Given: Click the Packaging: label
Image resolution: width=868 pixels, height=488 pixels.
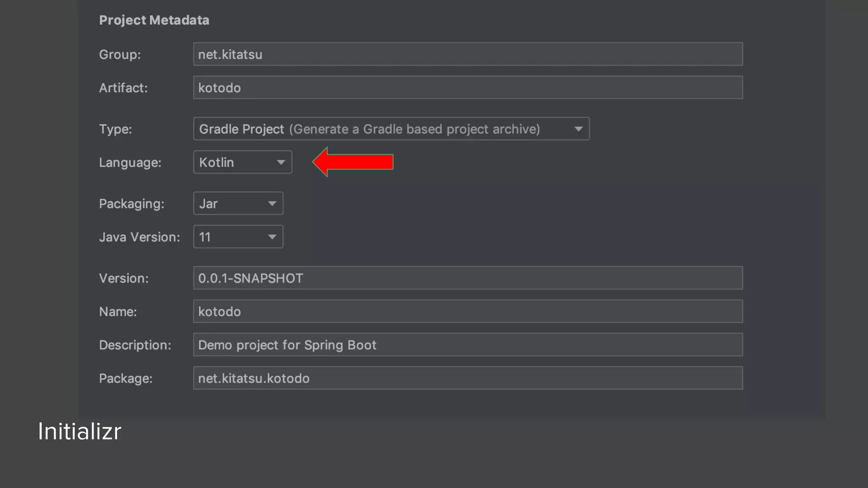Looking at the screenshot, I should (x=131, y=204).
